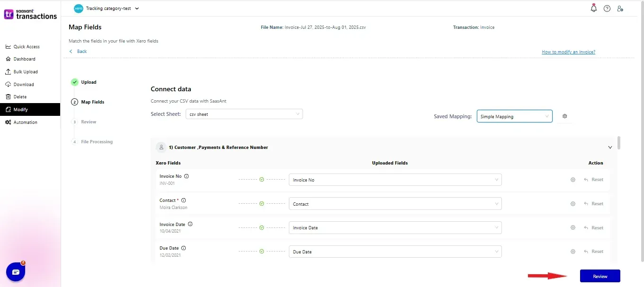This screenshot has height=287, width=644.
Task: Click the Xero organization logo
Action: pos(79,9)
